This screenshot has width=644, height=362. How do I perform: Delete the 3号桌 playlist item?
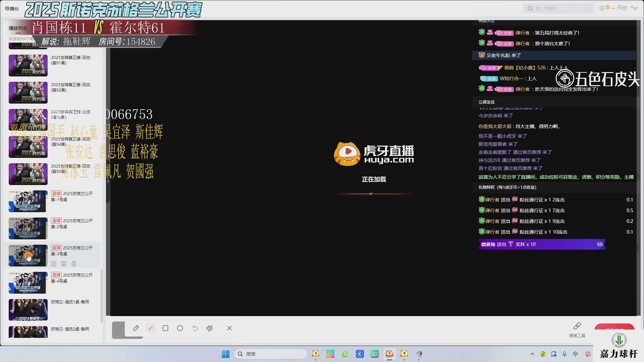[x=74, y=264]
